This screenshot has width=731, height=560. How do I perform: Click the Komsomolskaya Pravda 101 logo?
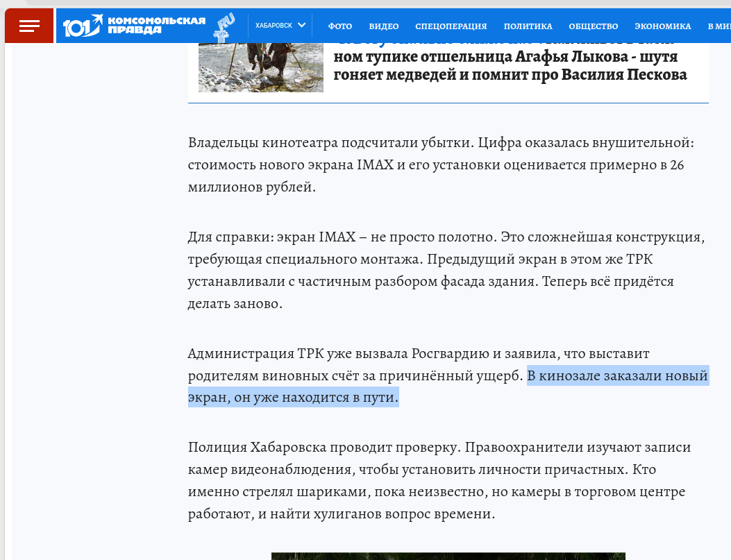[134, 26]
